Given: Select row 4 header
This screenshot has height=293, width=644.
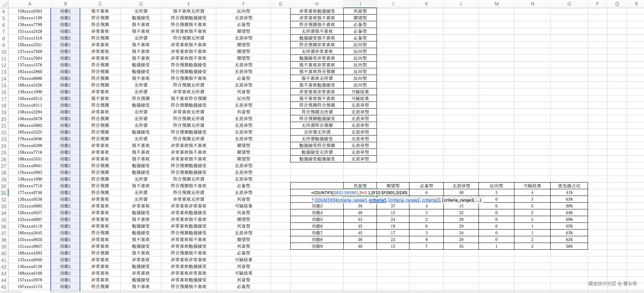Looking at the screenshot, I should coord(4,12).
